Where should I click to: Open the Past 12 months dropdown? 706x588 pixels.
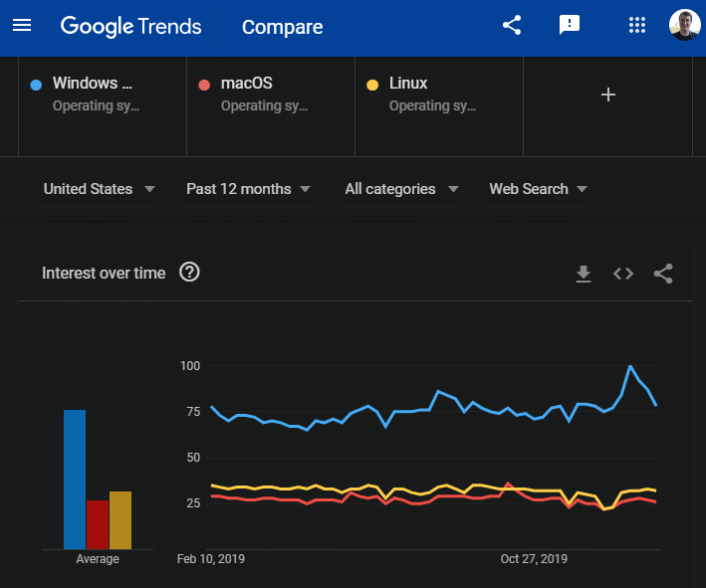(248, 189)
